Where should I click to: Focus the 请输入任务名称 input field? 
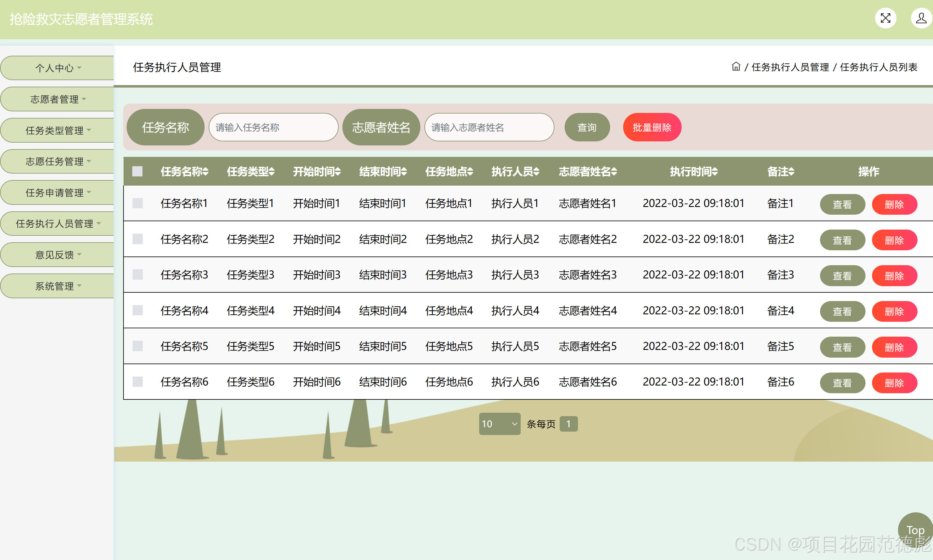click(x=273, y=127)
